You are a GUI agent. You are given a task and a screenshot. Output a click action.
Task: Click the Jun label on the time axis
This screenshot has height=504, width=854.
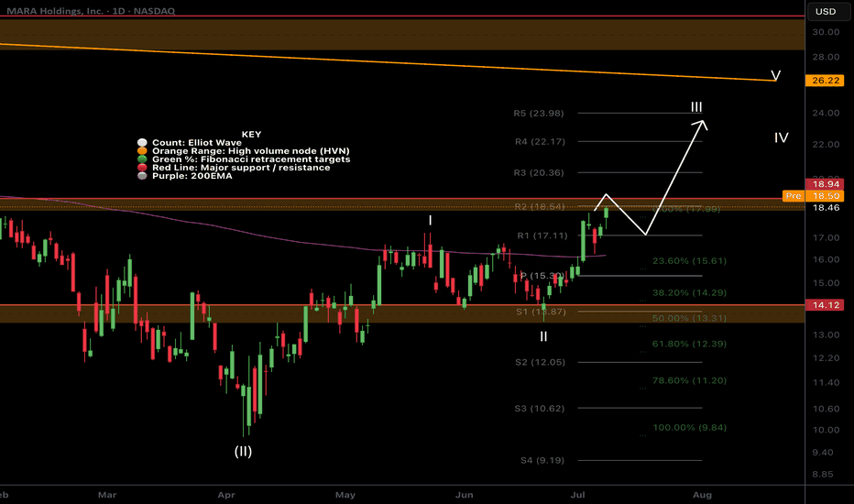click(464, 495)
